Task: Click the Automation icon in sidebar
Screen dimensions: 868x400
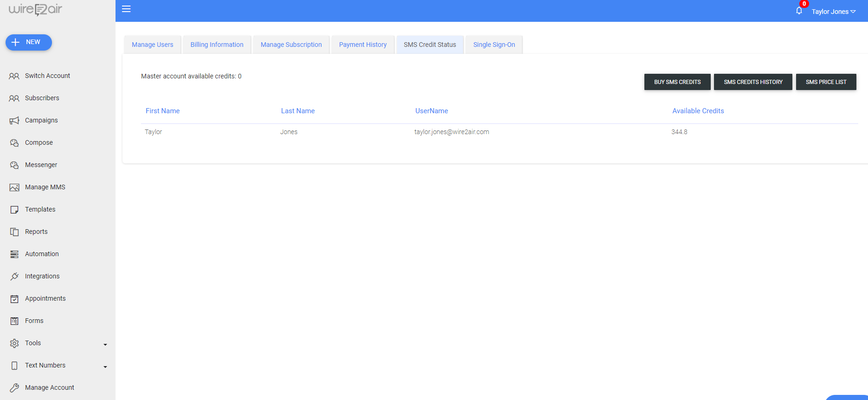Action: pyautogui.click(x=14, y=254)
